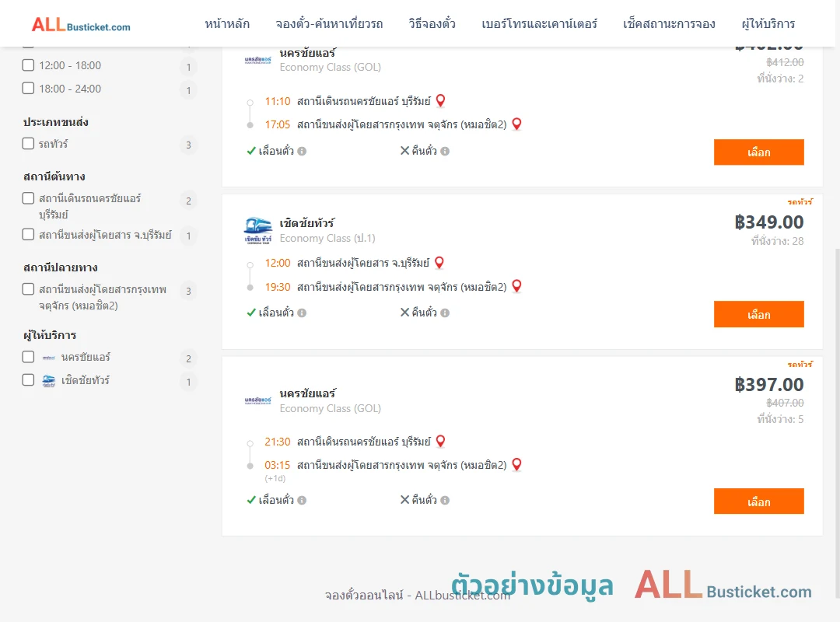Open the ALLBusticket.com home logo
Viewport: 840px width, 622px height.
pyautogui.click(x=81, y=25)
